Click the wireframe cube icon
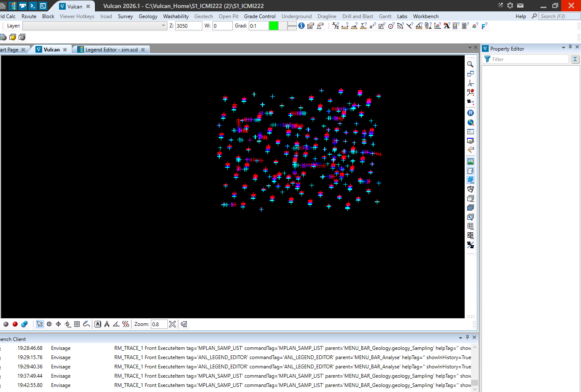The width and height of the screenshot is (581, 392). pyautogui.click(x=471, y=189)
